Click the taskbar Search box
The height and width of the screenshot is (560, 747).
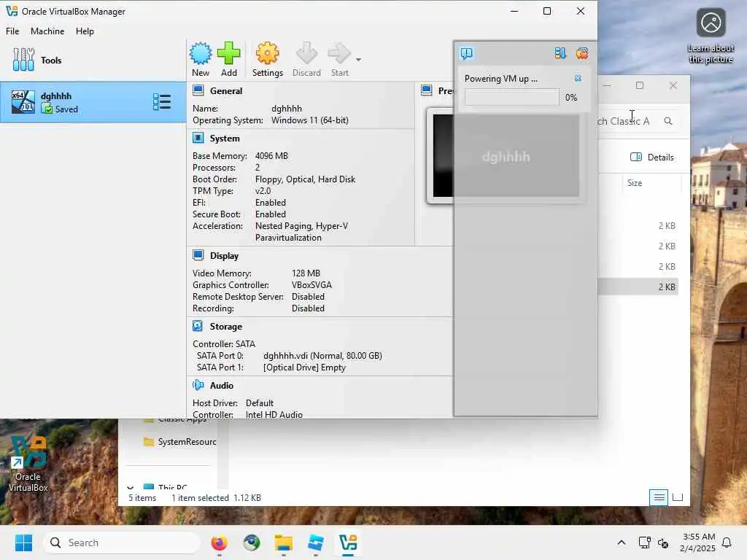122,542
